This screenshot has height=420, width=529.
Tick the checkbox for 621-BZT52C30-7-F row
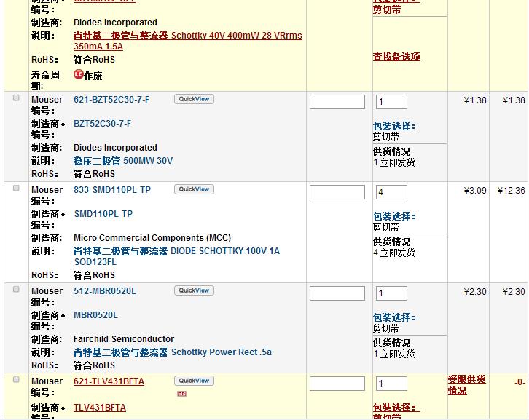coord(16,98)
